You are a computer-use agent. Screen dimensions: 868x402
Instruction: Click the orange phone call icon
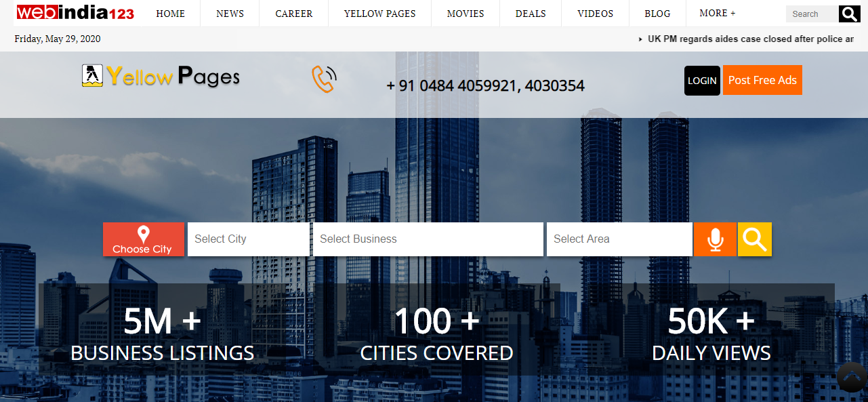click(x=324, y=79)
